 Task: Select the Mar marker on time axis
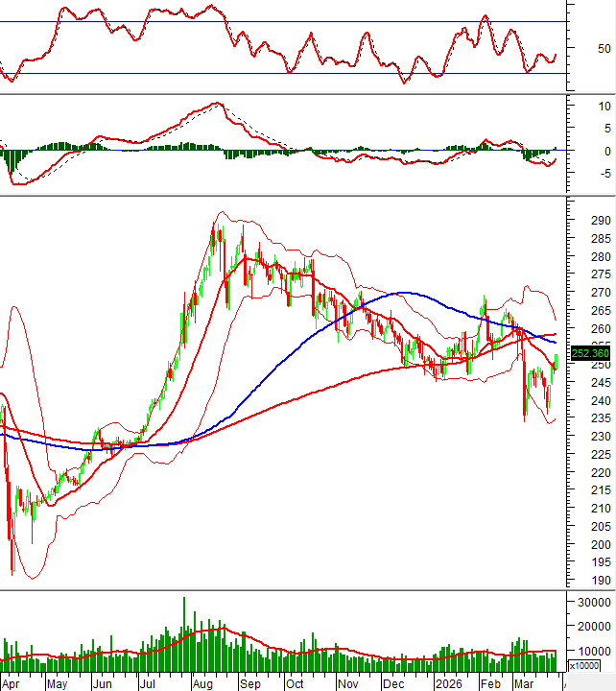tap(523, 684)
